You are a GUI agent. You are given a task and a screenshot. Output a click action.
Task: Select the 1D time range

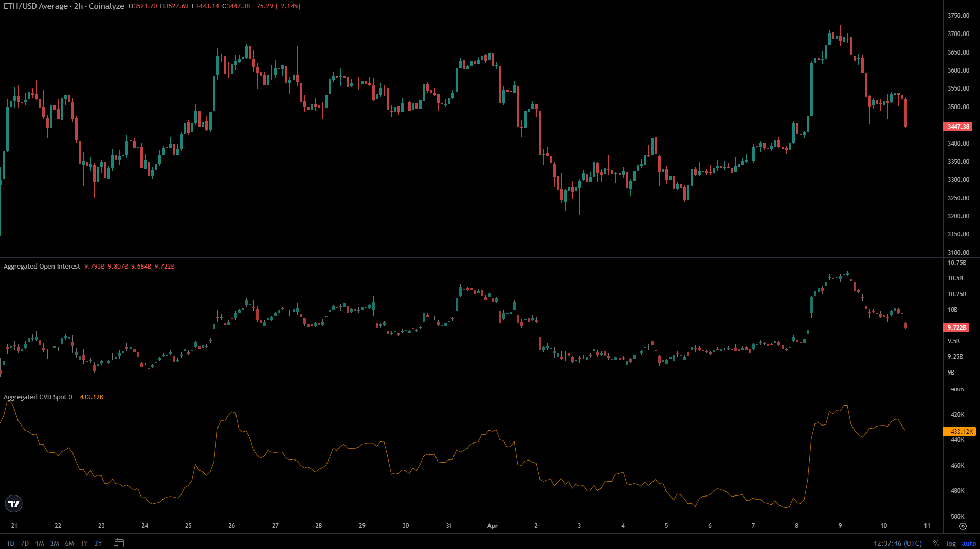[10, 543]
